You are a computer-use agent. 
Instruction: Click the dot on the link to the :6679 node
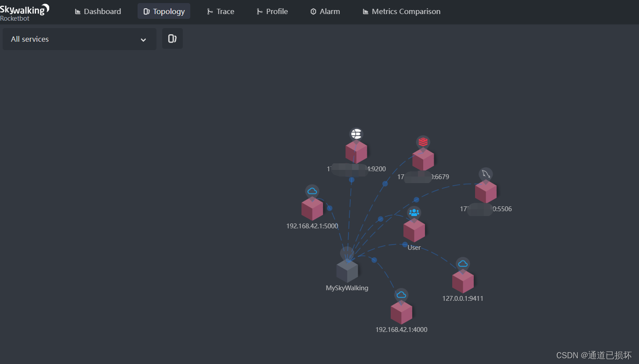coord(385,184)
